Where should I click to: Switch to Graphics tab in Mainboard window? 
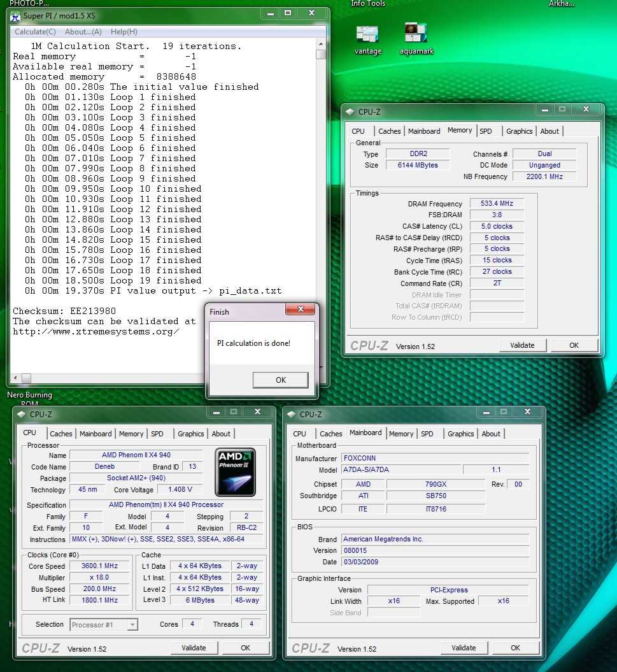pyautogui.click(x=460, y=434)
